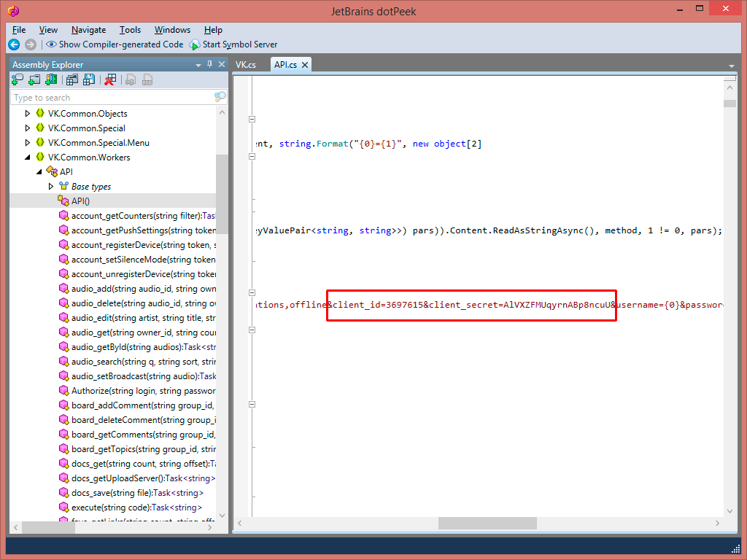Collapse the API class node
Viewport: 747px width, 560px height.
click(39, 172)
